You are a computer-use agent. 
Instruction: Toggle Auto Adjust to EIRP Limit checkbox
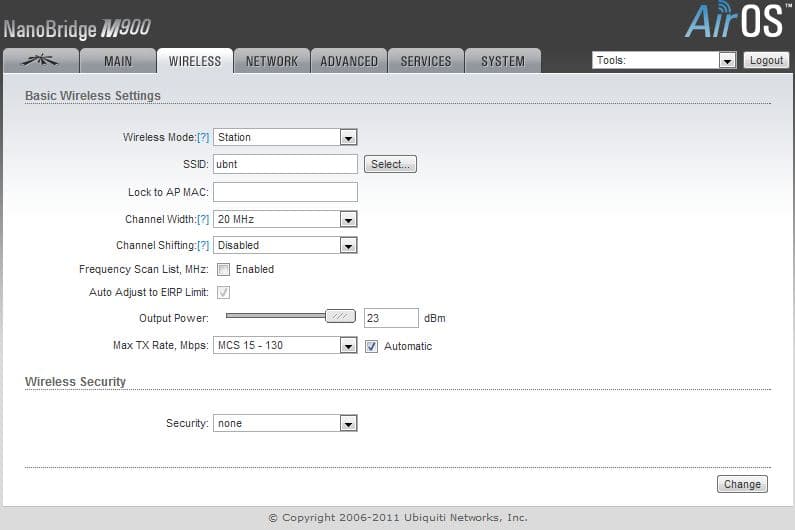[223, 292]
